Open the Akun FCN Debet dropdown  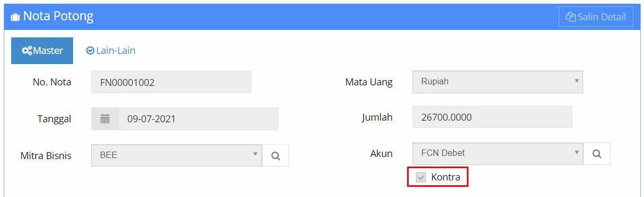pos(498,153)
